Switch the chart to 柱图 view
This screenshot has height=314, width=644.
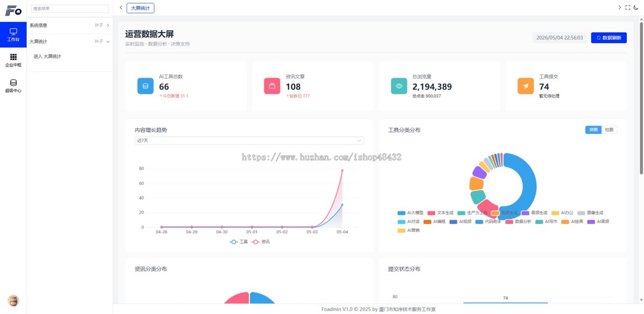(x=609, y=130)
